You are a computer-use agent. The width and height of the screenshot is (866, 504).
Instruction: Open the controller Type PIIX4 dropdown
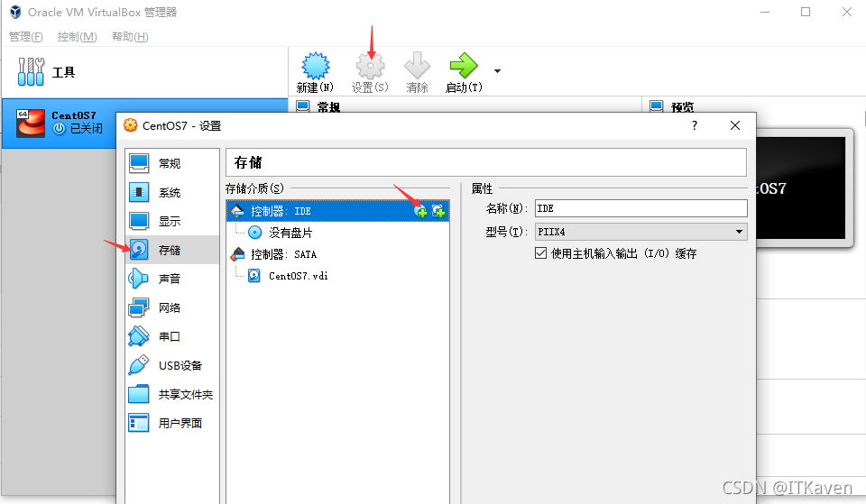[x=640, y=232]
